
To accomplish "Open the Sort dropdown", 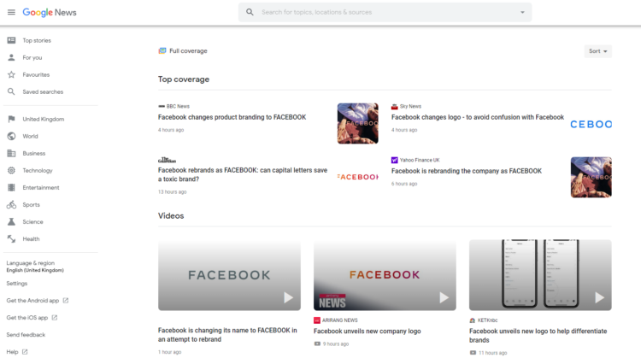I will [x=597, y=51].
